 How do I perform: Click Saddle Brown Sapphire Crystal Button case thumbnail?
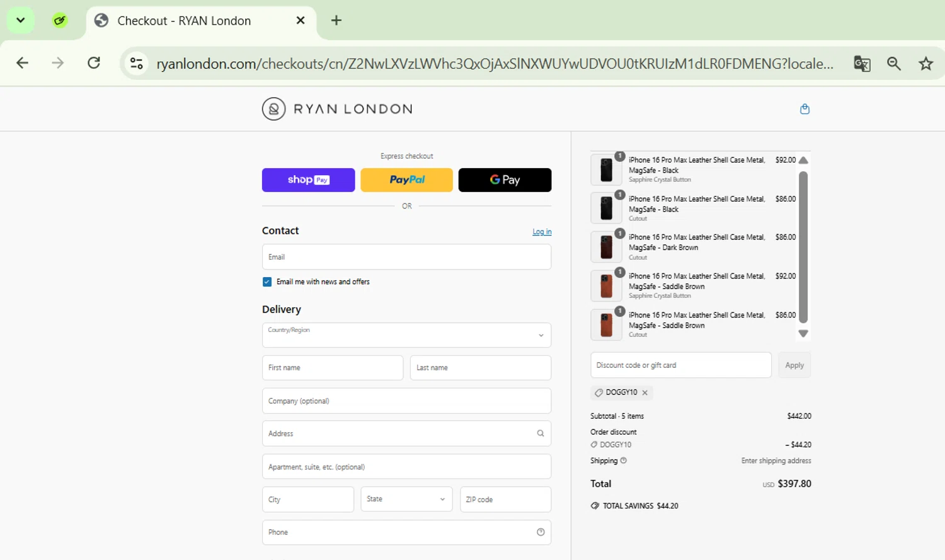tap(606, 286)
